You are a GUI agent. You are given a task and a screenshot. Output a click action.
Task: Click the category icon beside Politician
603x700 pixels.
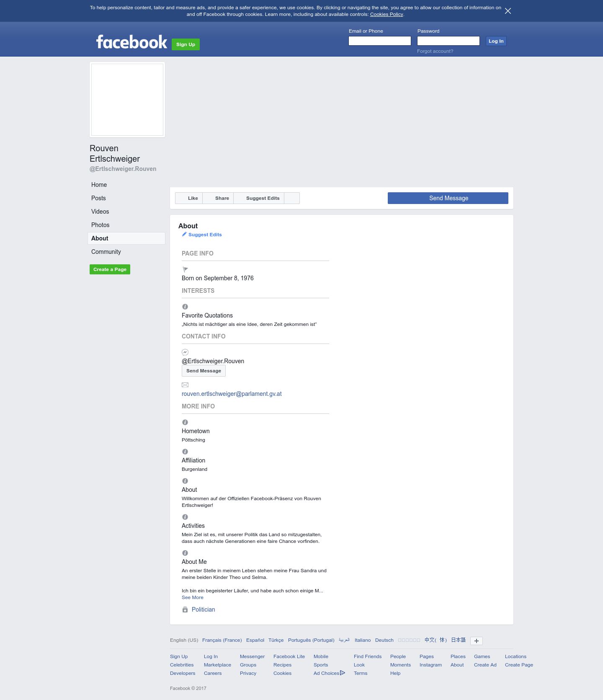[185, 610]
